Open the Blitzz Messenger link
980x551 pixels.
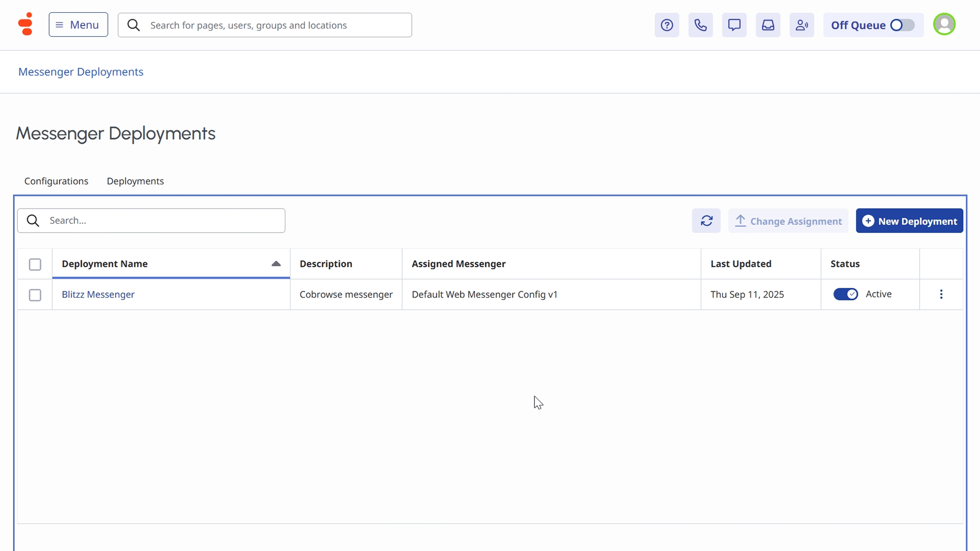98,294
